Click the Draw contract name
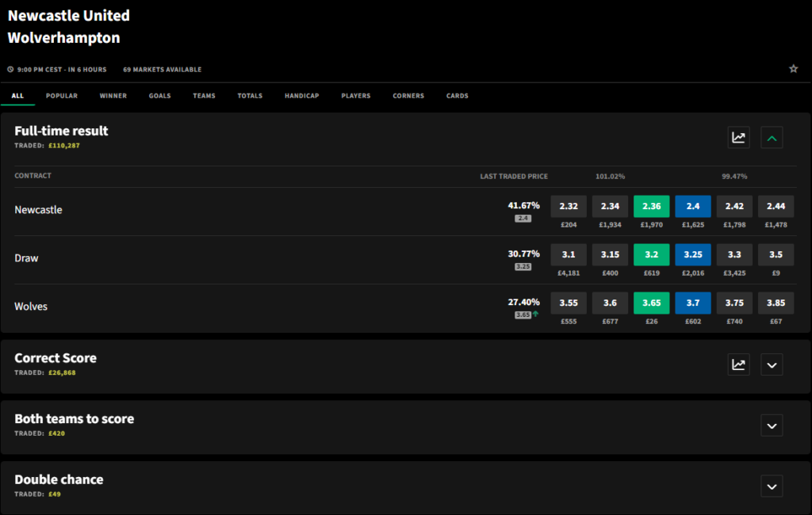The height and width of the screenshot is (515, 812). (x=26, y=258)
